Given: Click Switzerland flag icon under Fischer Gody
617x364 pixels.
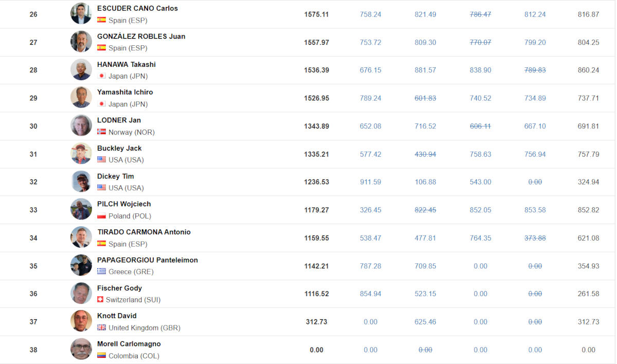Looking at the screenshot, I should click(x=100, y=300).
